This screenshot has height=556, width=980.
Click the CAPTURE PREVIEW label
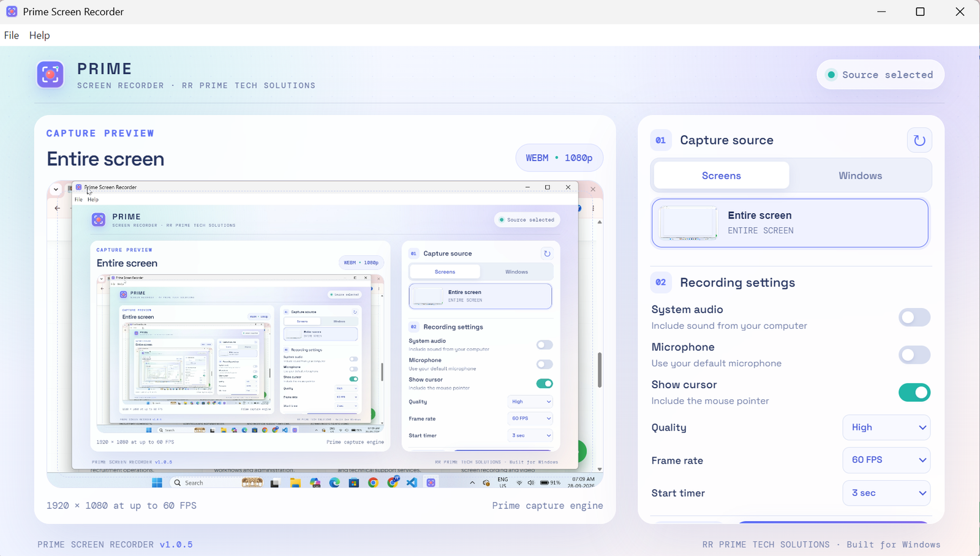tap(100, 133)
